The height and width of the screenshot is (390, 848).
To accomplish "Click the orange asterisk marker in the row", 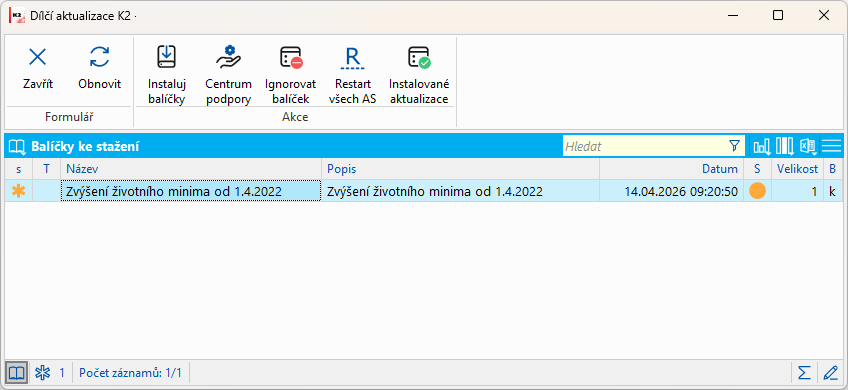I will 19,191.
